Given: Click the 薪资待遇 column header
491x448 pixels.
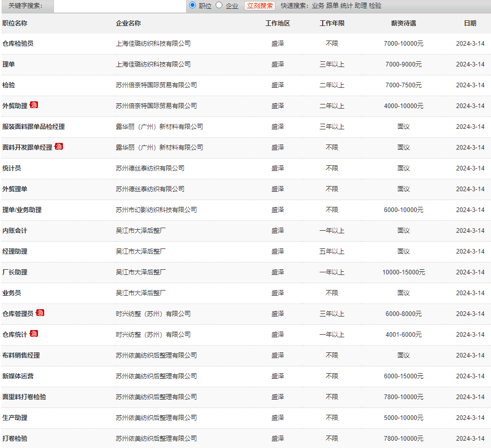Looking at the screenshot, I should coord(404,23).
